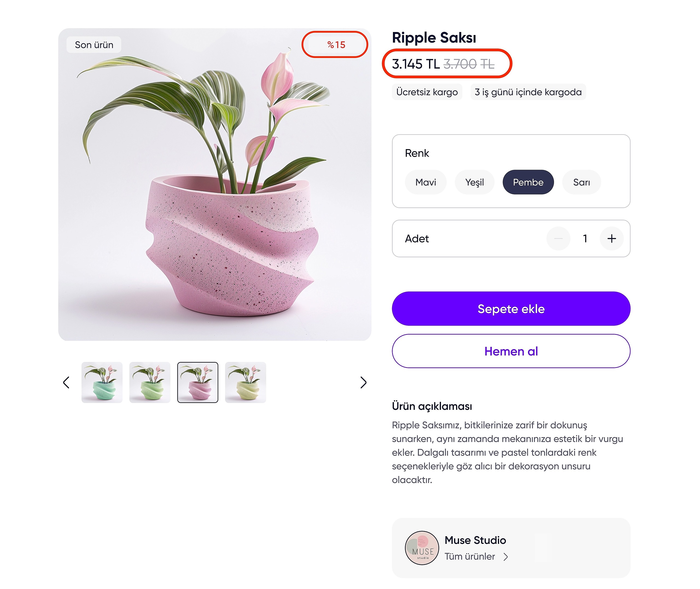This screenshot has width=700, height=589.
Task: Select Pembe color option
Action: click(528, 182)
